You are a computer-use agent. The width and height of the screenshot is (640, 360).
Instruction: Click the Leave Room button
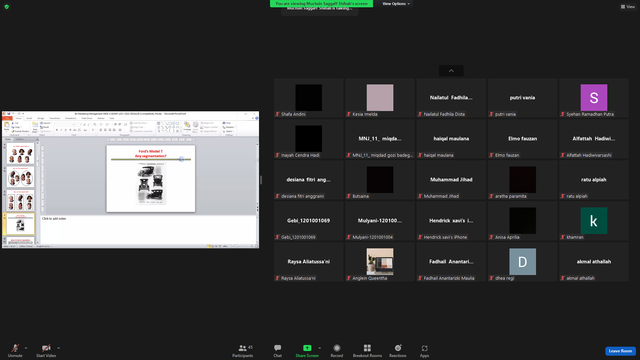coord(620,351)
